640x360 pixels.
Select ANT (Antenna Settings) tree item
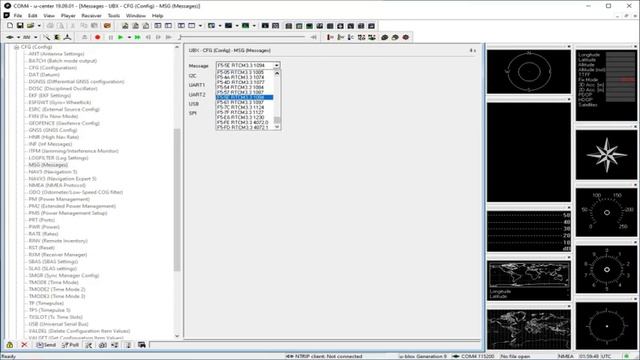[x=56, y=54]
